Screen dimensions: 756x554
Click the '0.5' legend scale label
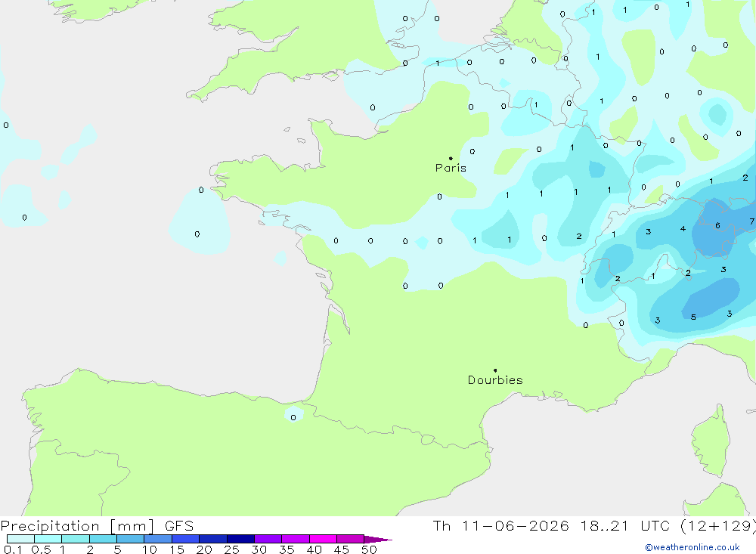(41, 549)
